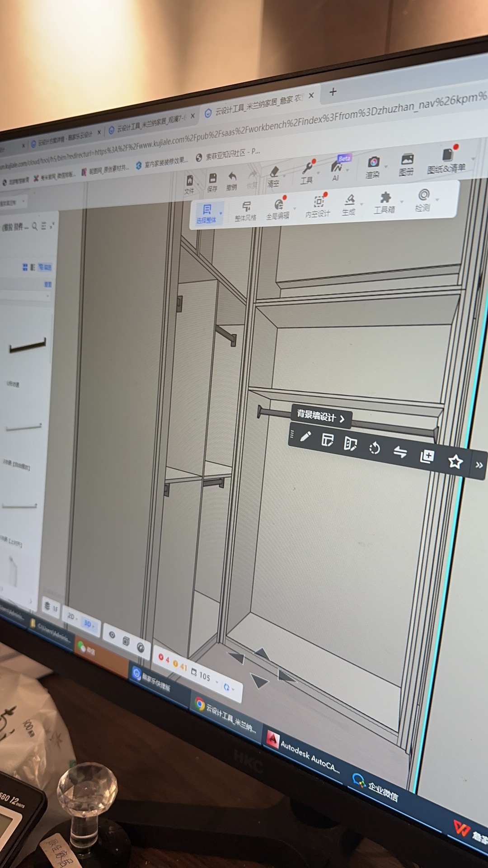Open 全局编辑 global edit tool
The image size is (488, 868).
pyautogui.click(x=278, y=208)
